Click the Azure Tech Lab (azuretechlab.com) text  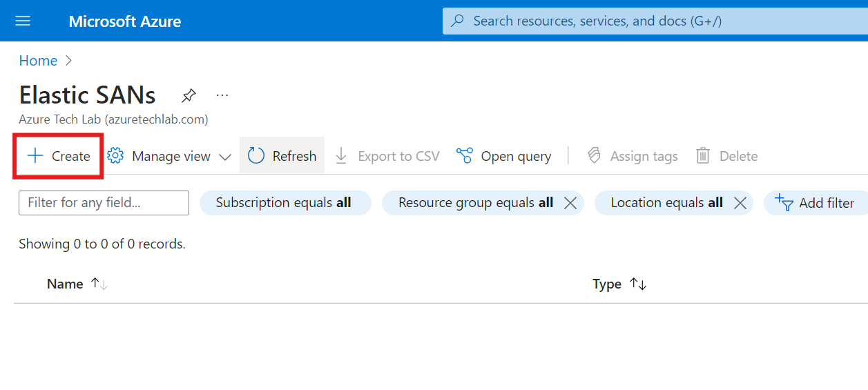[113, 119]
